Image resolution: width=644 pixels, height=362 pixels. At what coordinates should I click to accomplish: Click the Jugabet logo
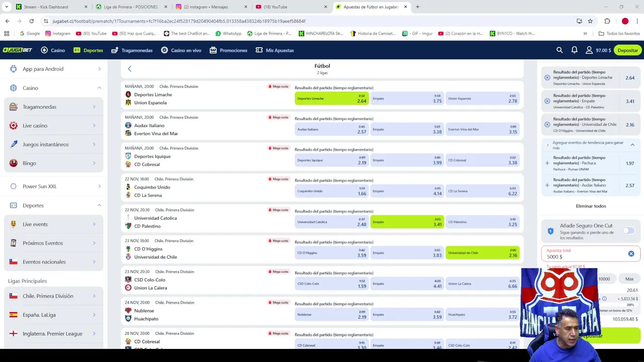(x=18, y=50)
